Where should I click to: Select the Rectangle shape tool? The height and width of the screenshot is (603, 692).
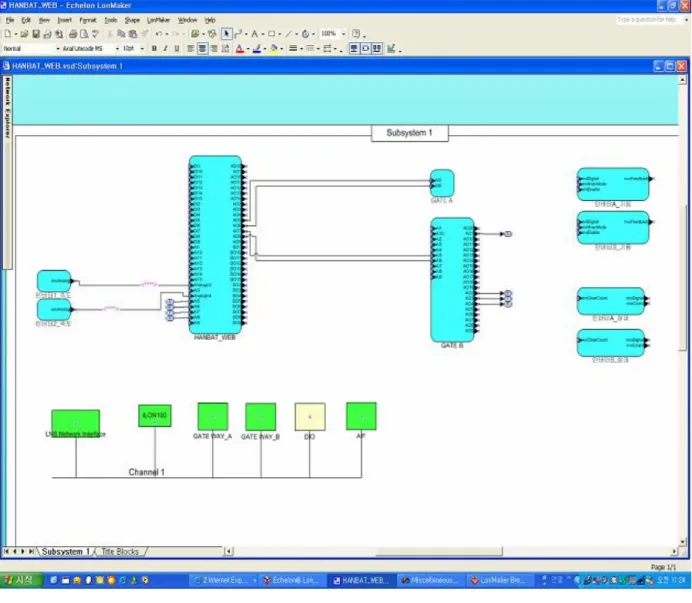[272, 34]
